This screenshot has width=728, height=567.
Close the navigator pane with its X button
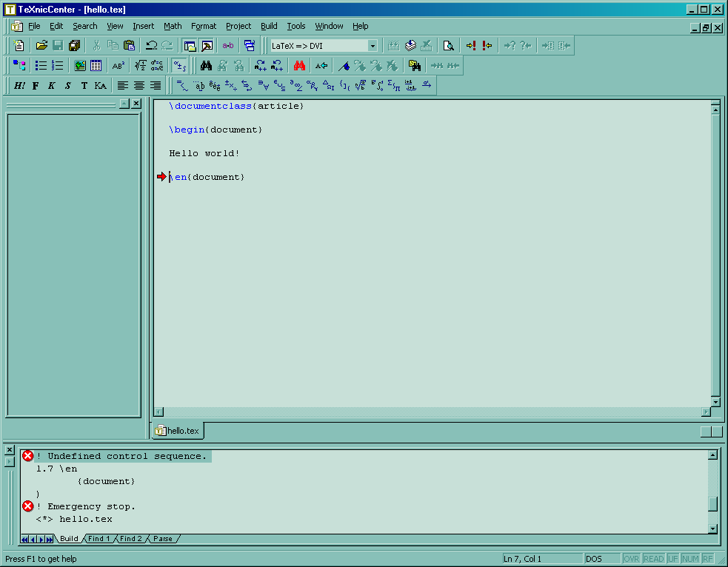(136, 104)
